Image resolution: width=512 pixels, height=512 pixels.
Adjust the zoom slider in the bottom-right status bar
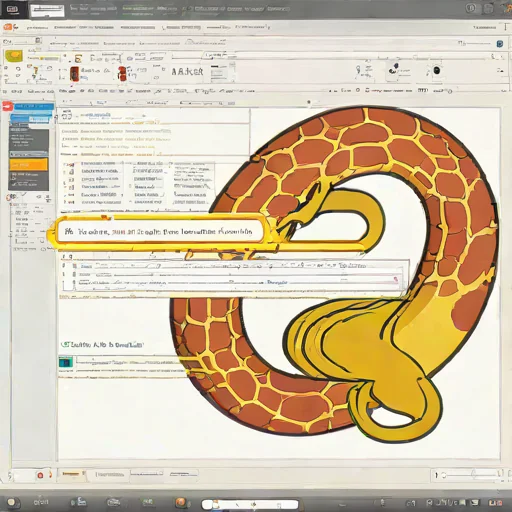tap(472, 474)
